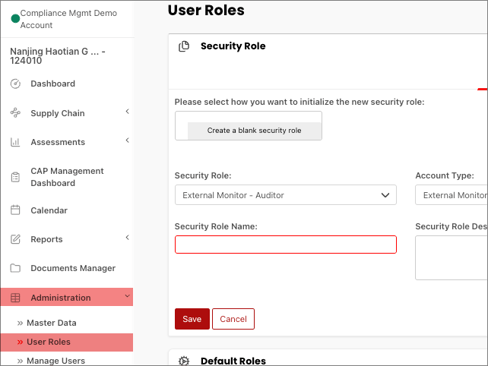The image size is (488, 366).
Task: Click the red Save button
Action: click(x=192, y=319)
